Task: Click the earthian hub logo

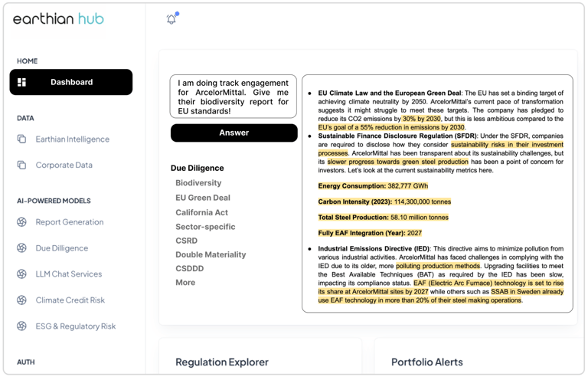Action: (x=58, y=19)
